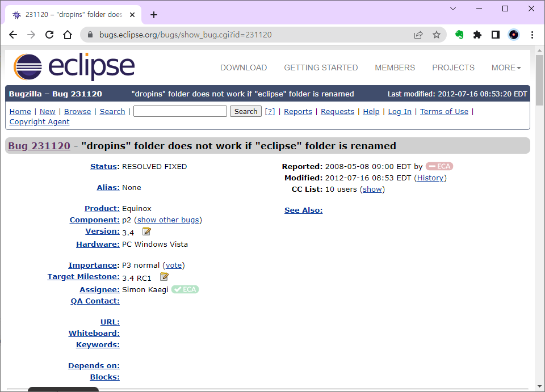Screen dimensions: 545x392
Task: Go to browser home page icon
Action: [x=68, y=35]
